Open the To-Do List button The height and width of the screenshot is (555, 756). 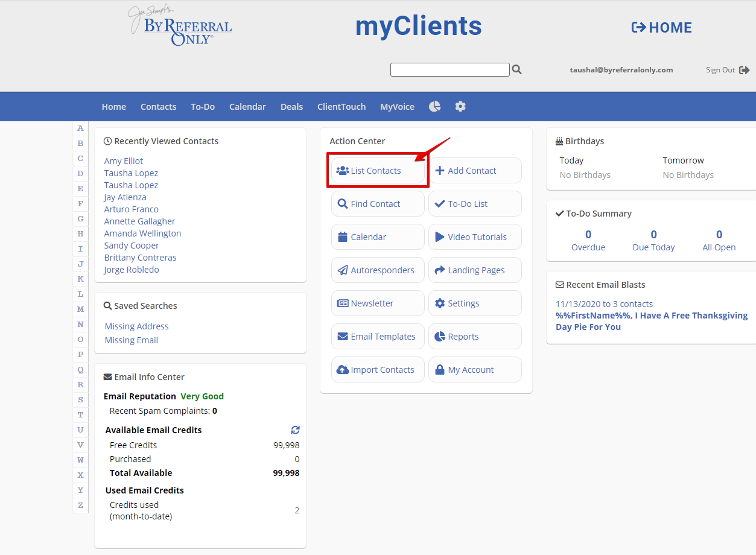tap(475, 204)
